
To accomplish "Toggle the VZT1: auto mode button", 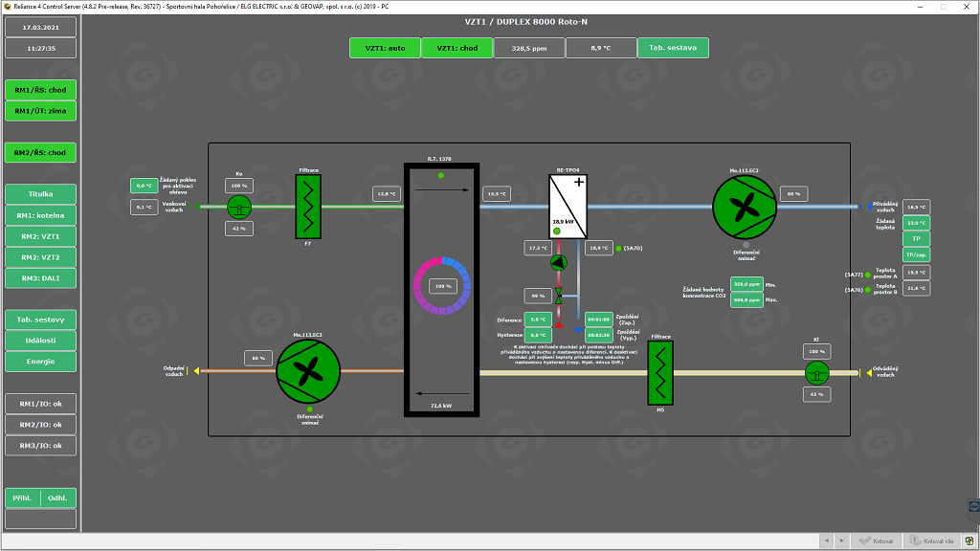I will pyautogui.click(x=385, y=48).
